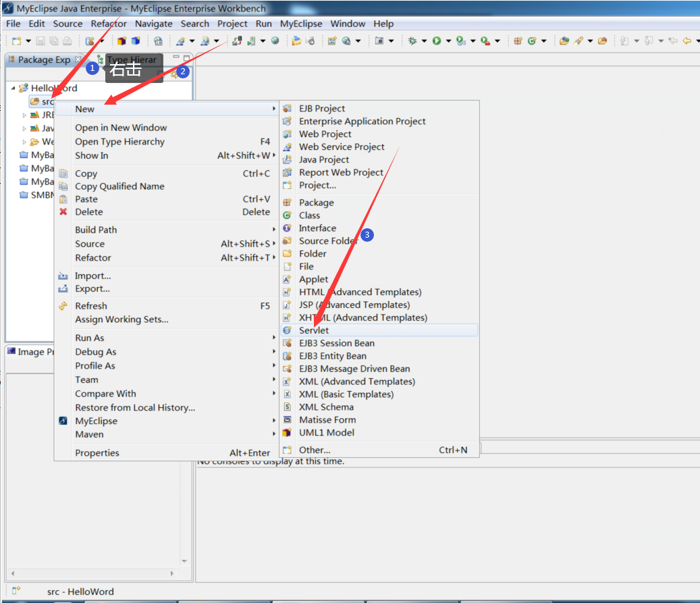Select the SMBM project in Package Explorer
This screenshot has height=603, width=700.
pyautogui.click(x=37, y=195)
